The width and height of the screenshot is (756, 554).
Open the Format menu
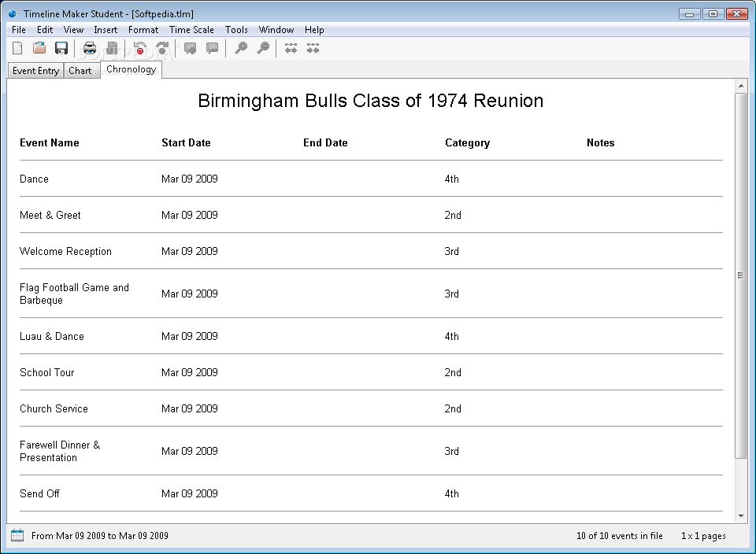click(x=143, y=30)
